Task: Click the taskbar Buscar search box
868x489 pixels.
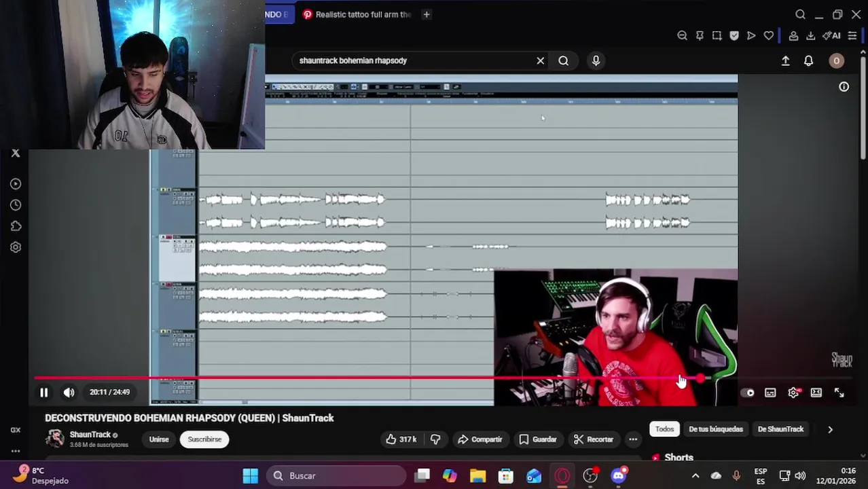Action: pos(336,475)
